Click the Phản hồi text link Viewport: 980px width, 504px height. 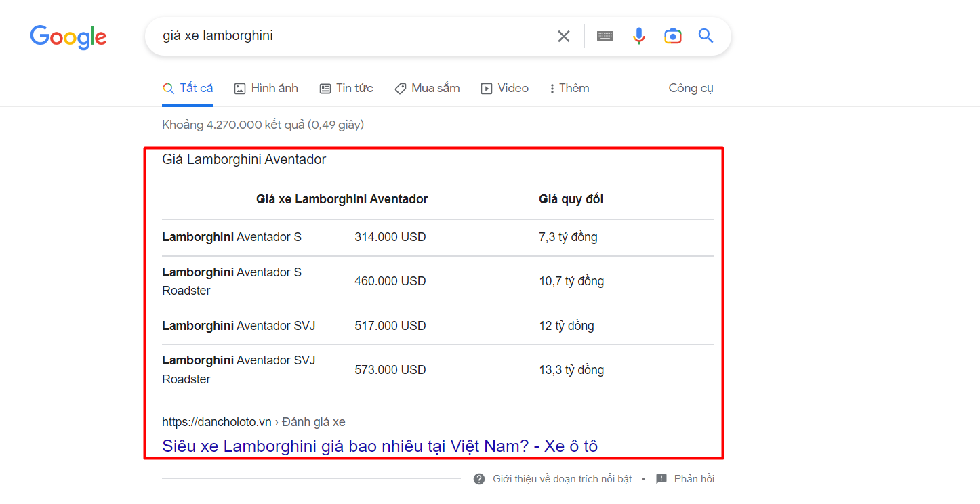tap(694, 479)
